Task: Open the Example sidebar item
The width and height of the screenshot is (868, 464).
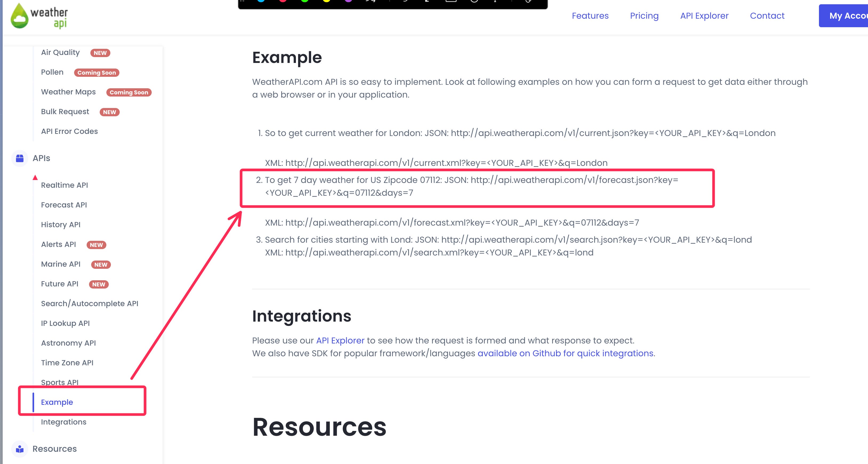Action: tap(57, 402)
